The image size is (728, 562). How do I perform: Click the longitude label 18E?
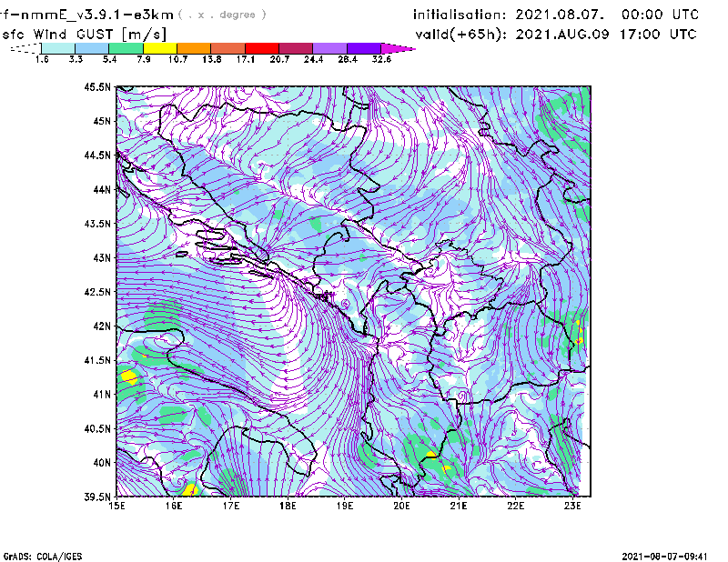pos(288,506)
